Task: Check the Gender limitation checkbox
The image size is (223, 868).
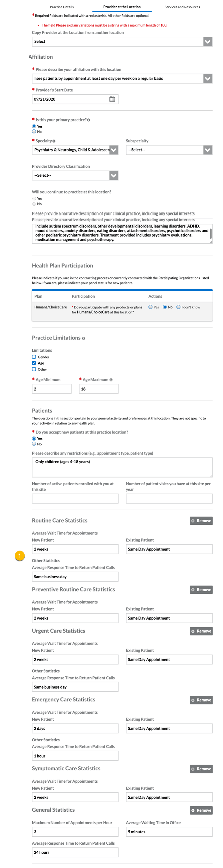Action: [x=34, y=357]
